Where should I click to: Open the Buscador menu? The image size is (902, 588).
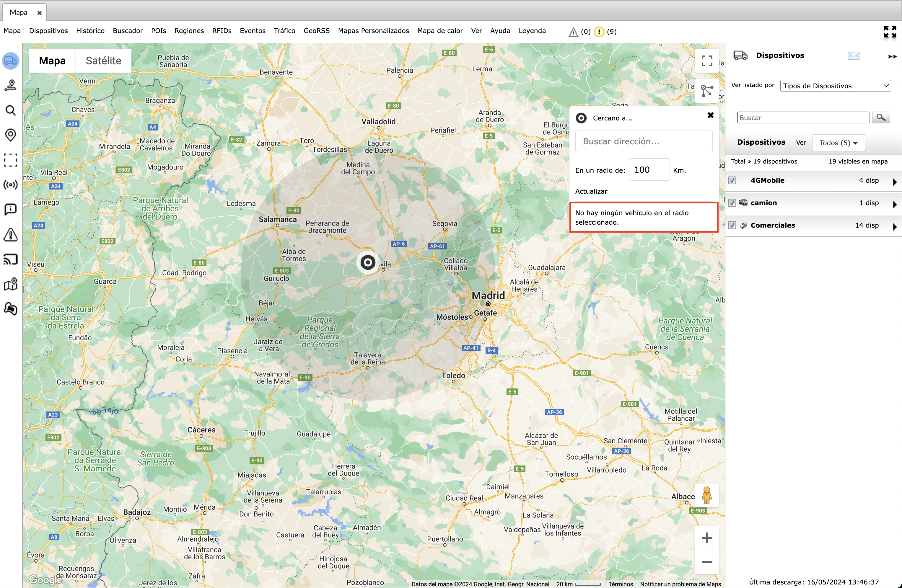[128, 31]
